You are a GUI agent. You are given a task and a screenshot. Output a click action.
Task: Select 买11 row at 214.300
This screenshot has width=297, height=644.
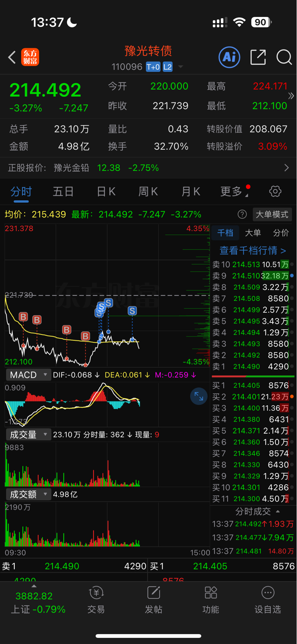253,499
